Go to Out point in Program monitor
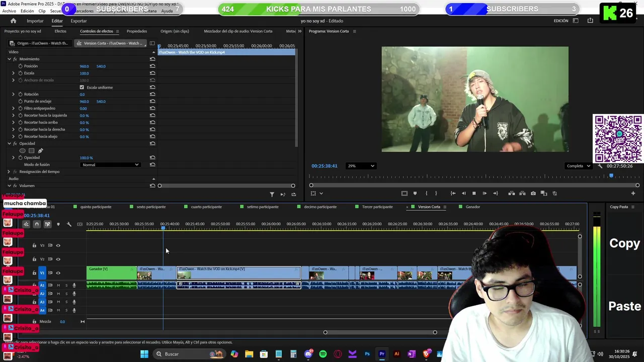644x362 pixels. tap(496, 193)
